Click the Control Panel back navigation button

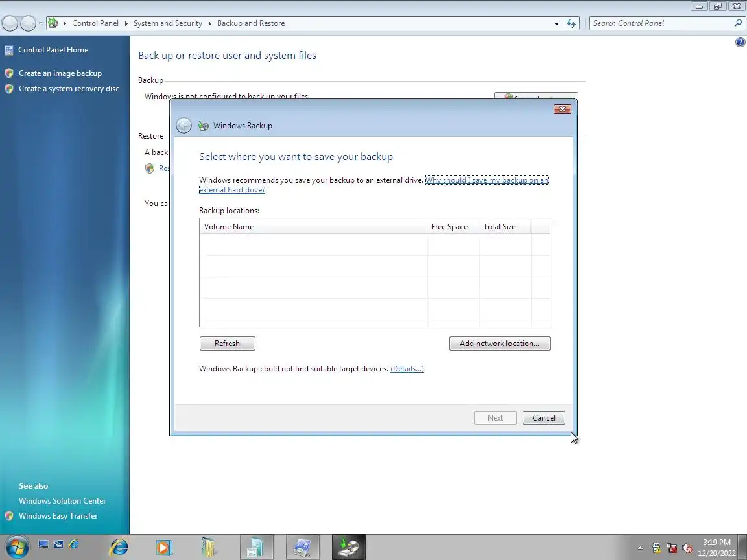[x=10, y=23]
